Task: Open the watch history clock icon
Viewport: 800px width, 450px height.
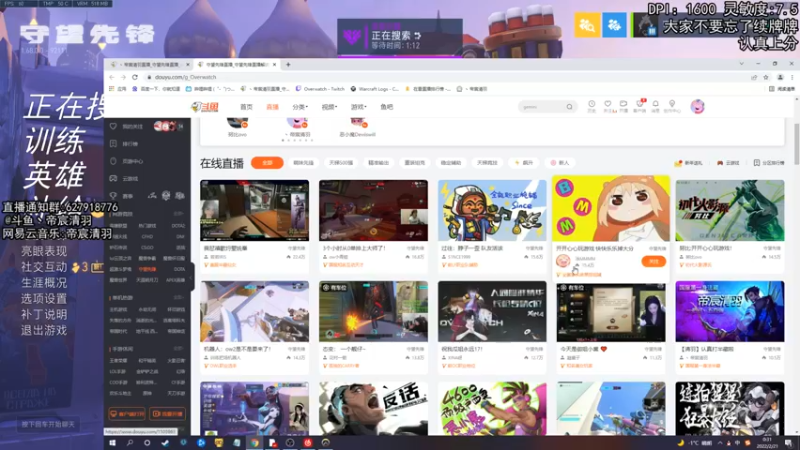Action: pyautogui.click(x=591, y=106)
